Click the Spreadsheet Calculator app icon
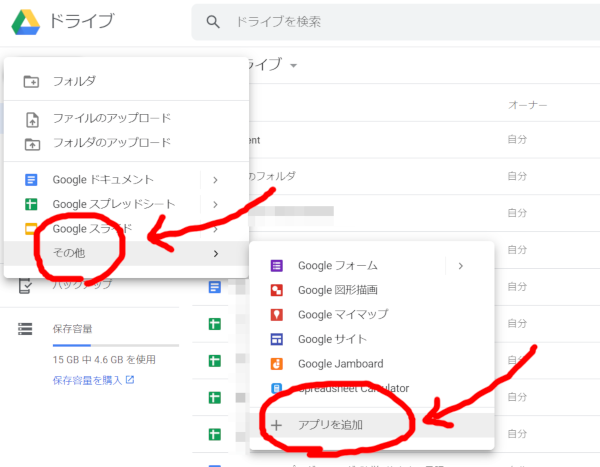Screen dimensions: 600x467 pos(277,388)
